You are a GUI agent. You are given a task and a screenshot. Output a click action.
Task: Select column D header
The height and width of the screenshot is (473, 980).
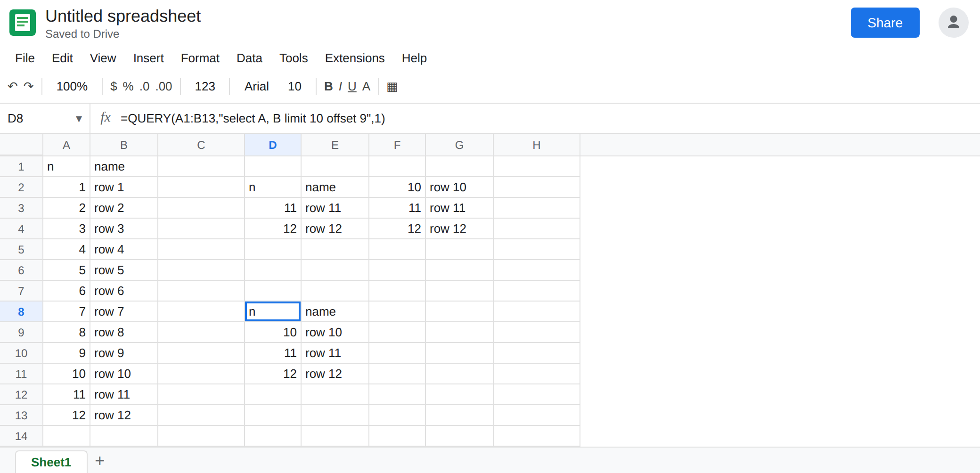tap(273, 145)
